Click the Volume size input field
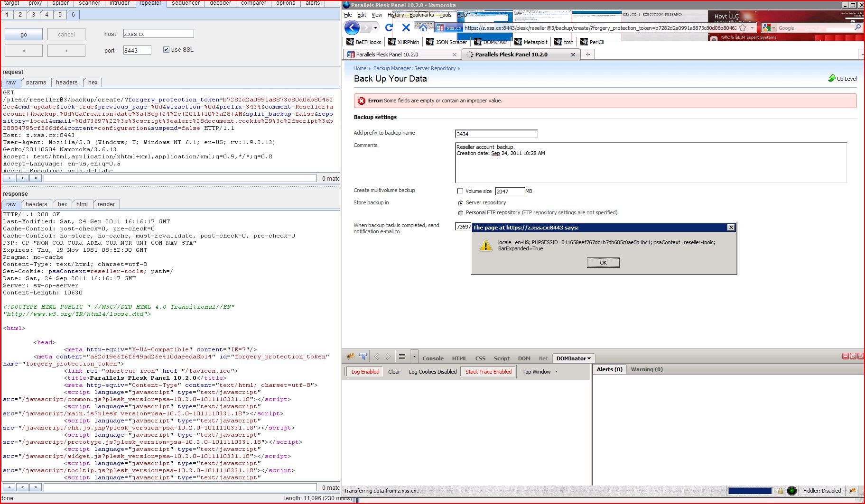This screenshot has height=504, width=865. (x=510, y=192)
